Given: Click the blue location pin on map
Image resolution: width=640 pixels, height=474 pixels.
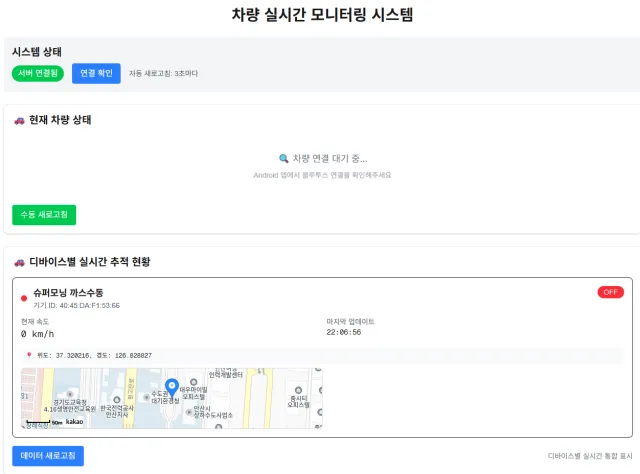Looking at the screenshot, I should point(172,387).
